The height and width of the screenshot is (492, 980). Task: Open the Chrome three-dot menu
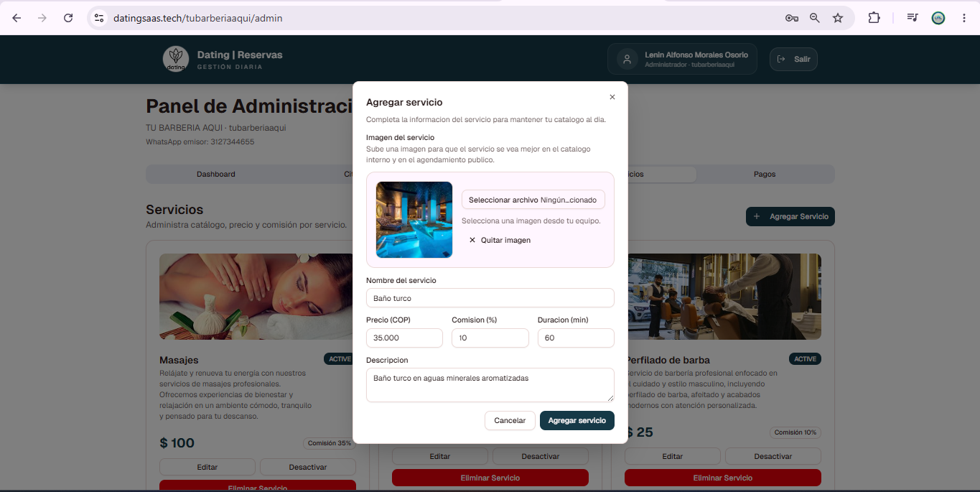(x=964, y=18)
